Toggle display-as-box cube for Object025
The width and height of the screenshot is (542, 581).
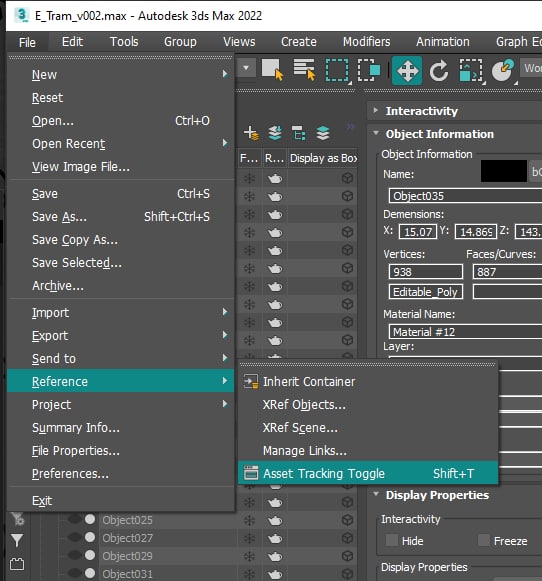347,520
